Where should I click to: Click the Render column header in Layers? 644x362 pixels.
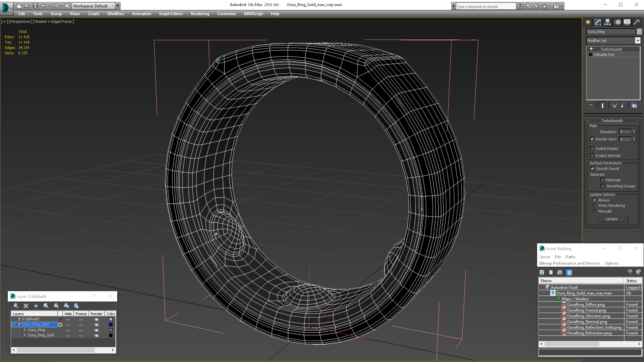pos(96,314)
